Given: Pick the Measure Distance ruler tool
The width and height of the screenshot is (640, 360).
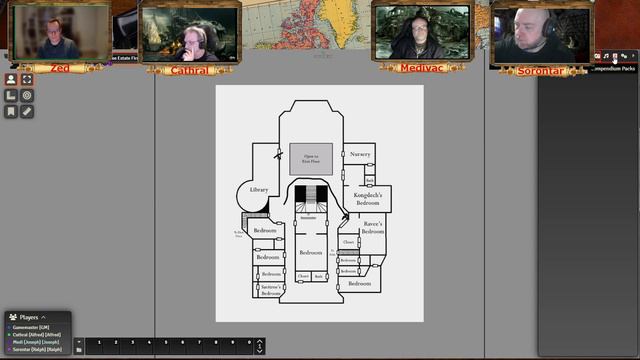Looking at the screenshot, I should [27, 111].
